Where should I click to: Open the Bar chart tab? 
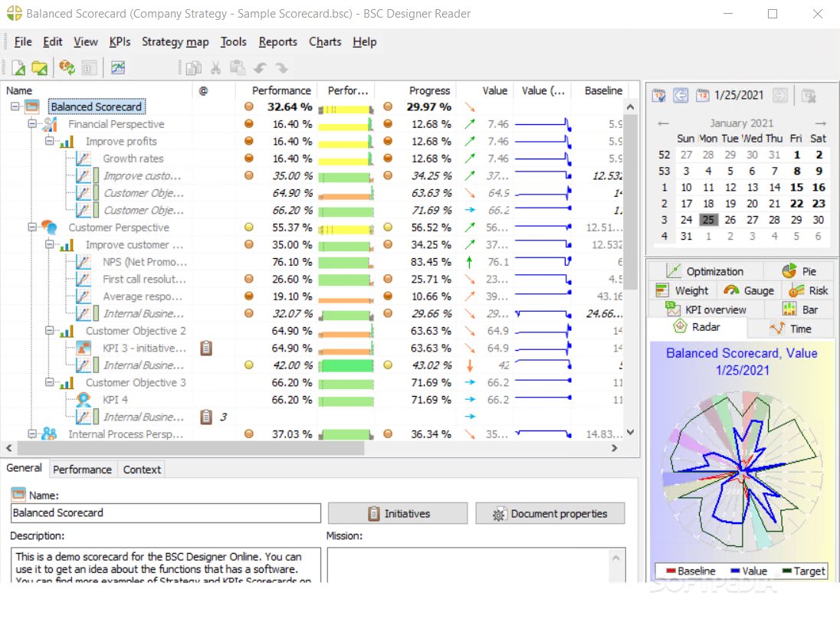click(800, 310)
